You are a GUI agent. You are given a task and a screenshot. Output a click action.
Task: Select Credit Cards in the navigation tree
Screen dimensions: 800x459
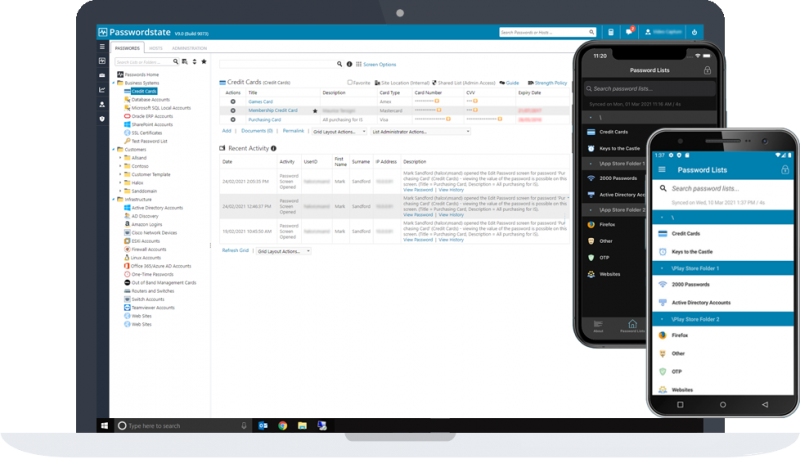coord(144,91)
